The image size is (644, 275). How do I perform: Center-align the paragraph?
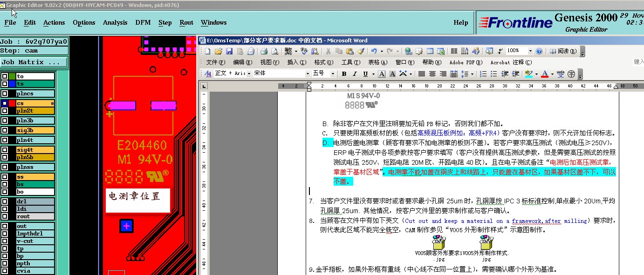tap(432, 74)
